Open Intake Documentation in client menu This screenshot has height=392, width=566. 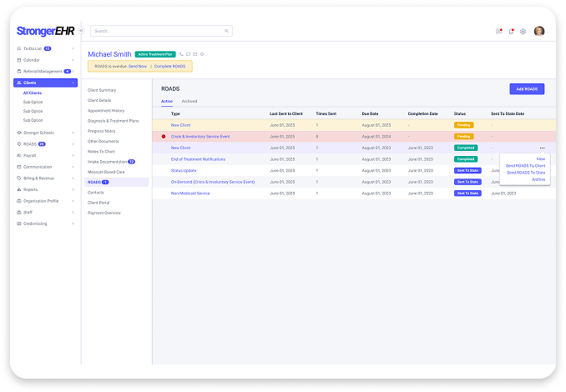click(x=107, y=161)
